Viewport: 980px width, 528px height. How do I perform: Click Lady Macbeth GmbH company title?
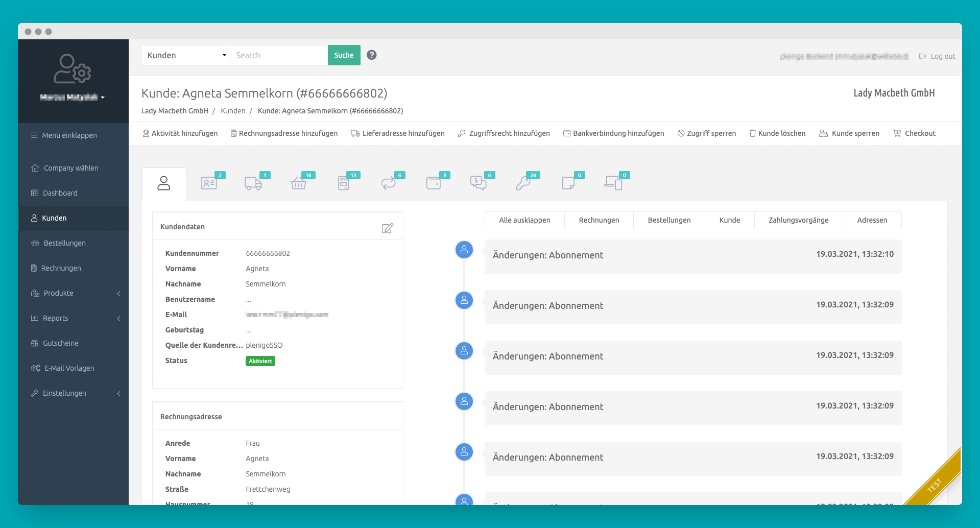pos(894,93)
